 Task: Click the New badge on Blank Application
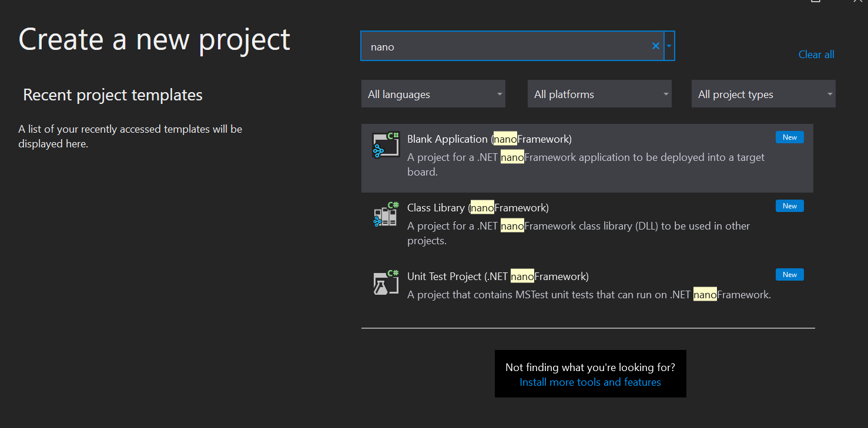790,137
